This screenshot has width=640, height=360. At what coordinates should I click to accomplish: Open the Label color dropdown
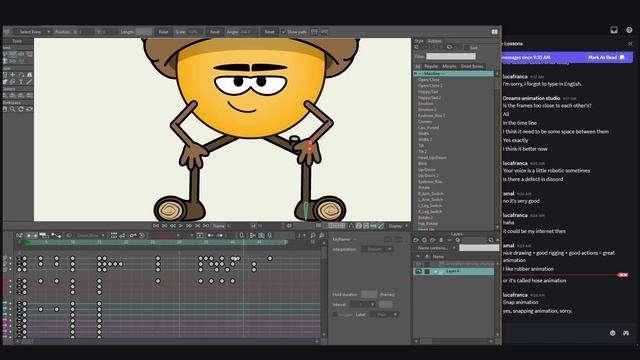point(384,315)
